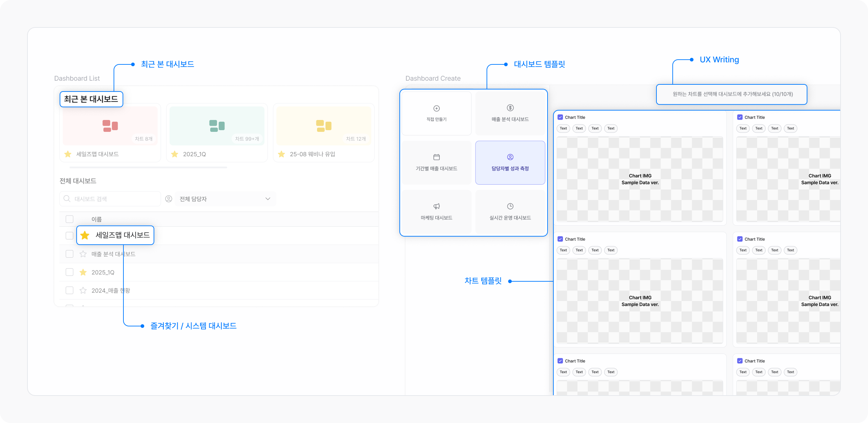Tick the checkbox for 매출 분석 대시보드 row
This screenshot has height=423, width=868.
coord(70,254)
